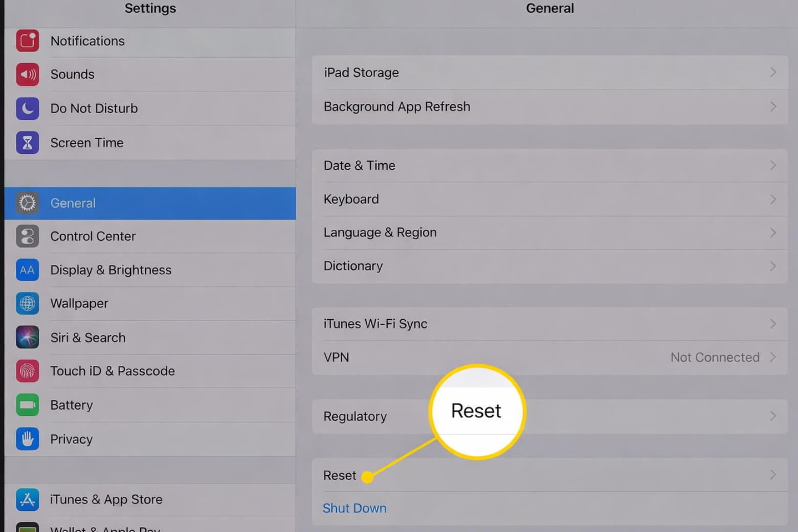Select the Sounds speaker icon
The width and height of the screenshot is (798, 532).
point(27,74)
